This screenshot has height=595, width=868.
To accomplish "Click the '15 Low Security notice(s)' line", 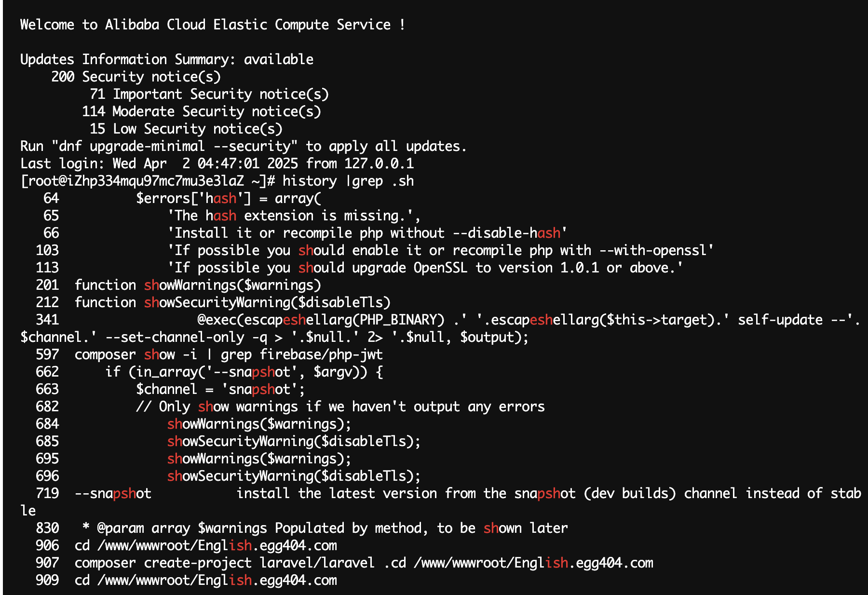I will point(186,129).
